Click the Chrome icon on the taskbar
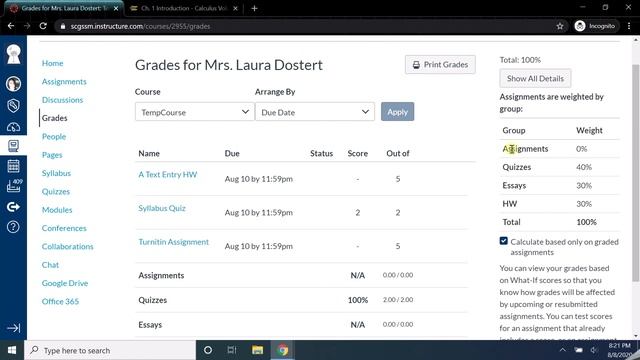This screenshot has width=640, height=360. [x=282, y=350]
